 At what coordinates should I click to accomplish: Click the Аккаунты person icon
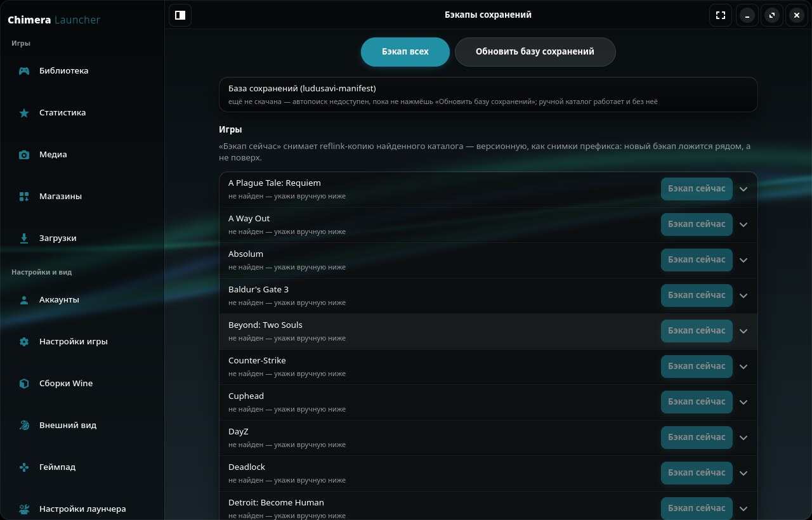click(24, 300)
